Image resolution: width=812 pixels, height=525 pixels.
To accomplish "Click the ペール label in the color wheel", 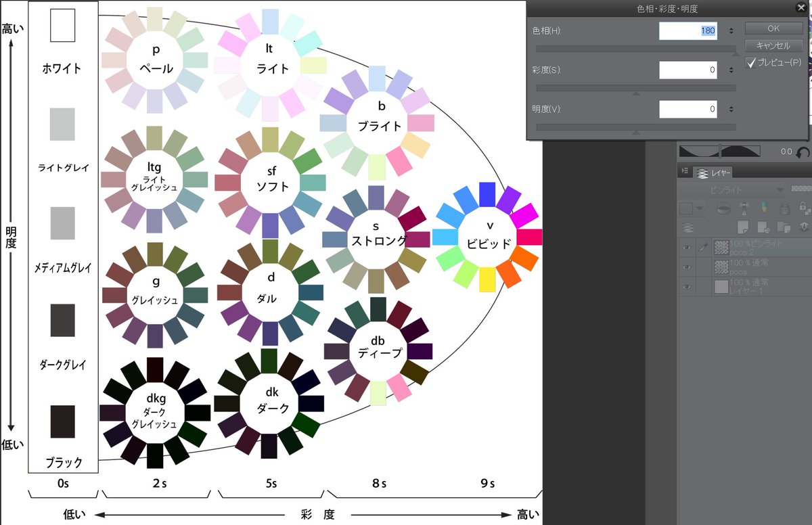I will coord(156,68).
